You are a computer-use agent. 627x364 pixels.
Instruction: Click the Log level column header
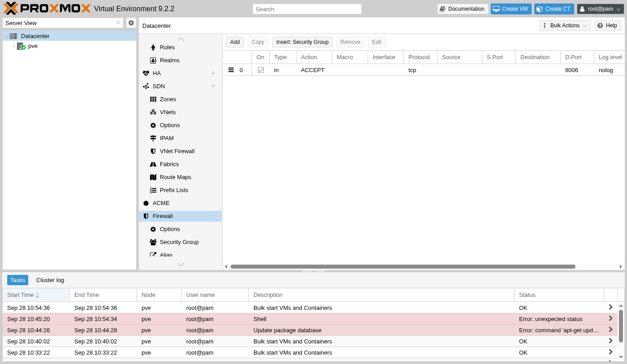click(610, 57)
